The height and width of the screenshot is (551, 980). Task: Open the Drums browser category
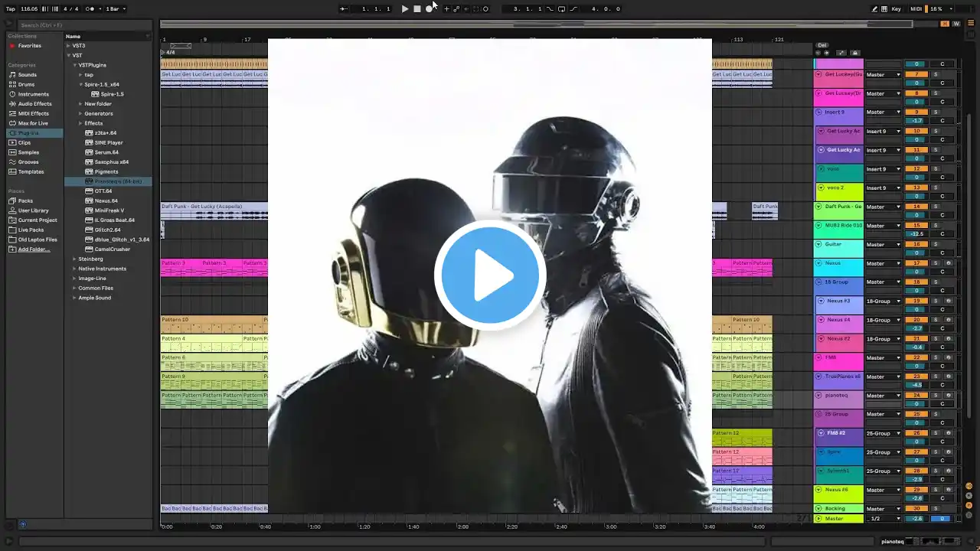tap(27, 84)
